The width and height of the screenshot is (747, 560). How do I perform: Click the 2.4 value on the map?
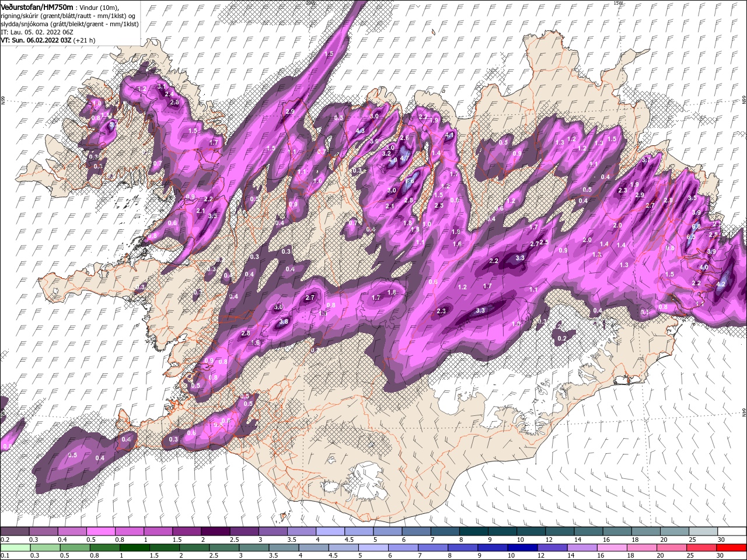point(169,94)
